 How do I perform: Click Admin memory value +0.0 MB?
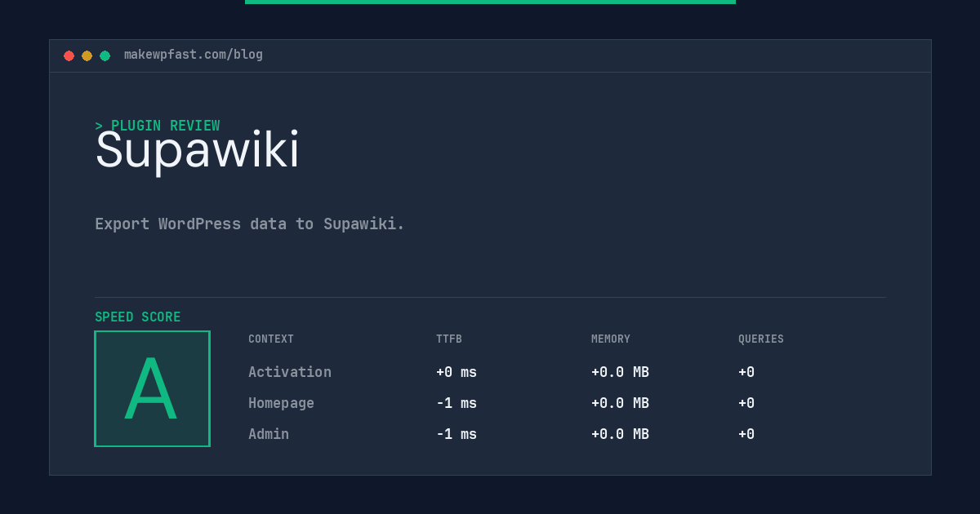(620, 434)
